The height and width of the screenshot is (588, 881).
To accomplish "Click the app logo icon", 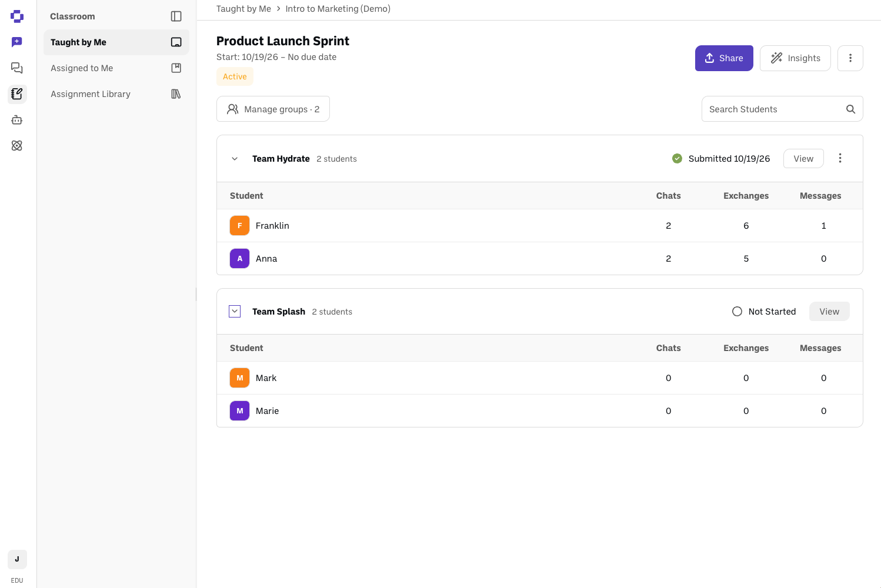I will click(17, 16).
